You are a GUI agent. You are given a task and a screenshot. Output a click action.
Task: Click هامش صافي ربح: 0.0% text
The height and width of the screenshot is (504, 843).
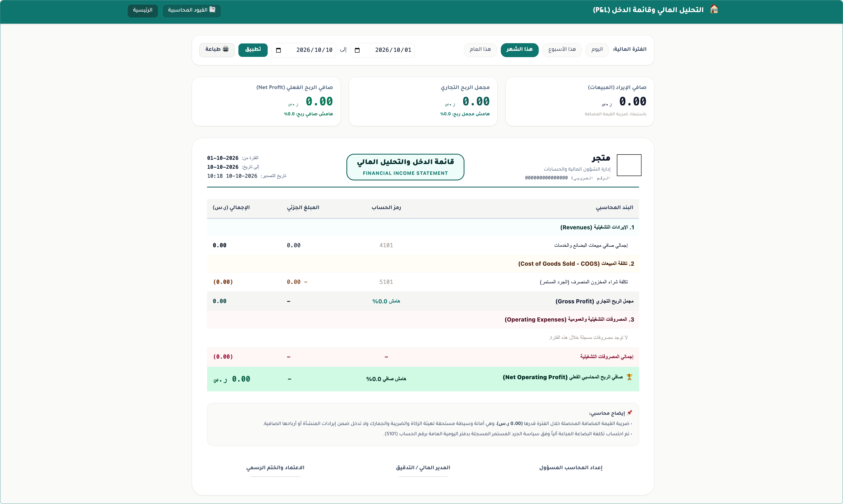coord(308,114)
